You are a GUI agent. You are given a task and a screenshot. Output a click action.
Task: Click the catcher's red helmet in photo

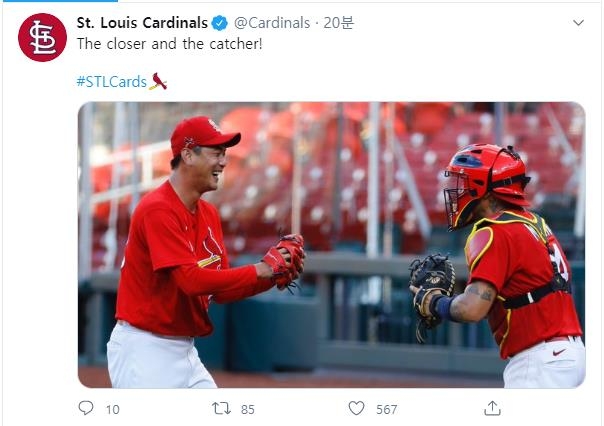pyautogui.click(x=484, y=170)
